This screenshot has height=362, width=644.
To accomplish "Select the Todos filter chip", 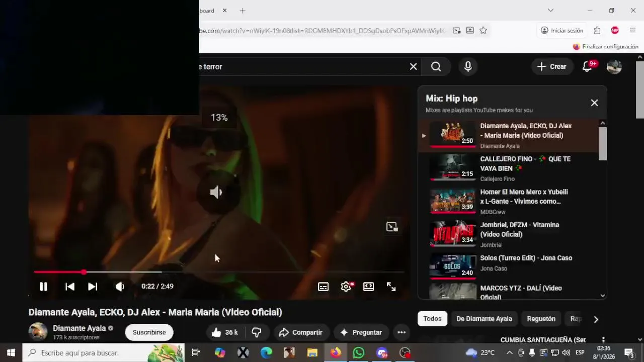I will tap(432, 319).
